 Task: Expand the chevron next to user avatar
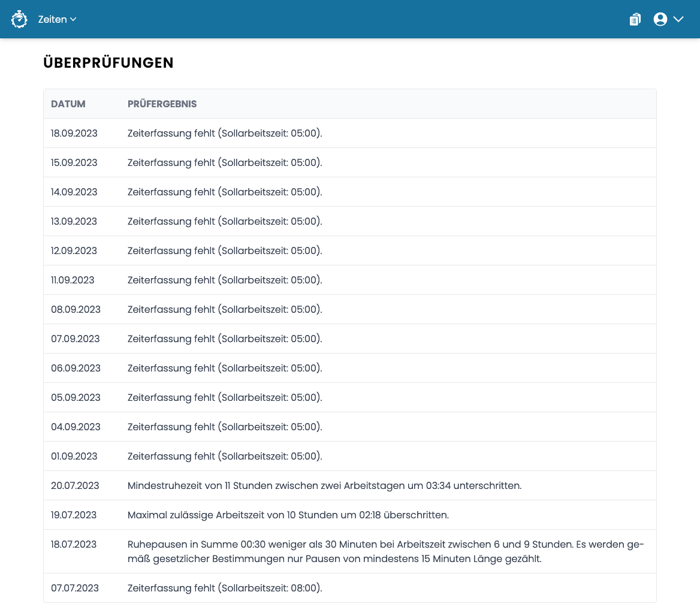pyautogui.click(x=678, y=19)
